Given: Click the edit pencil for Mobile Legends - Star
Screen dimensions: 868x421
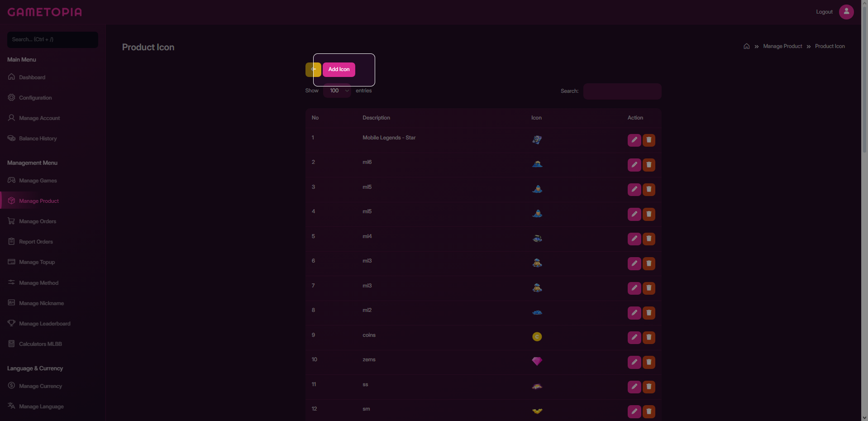Looking at the screenshot, I should [x=634, y=140].
